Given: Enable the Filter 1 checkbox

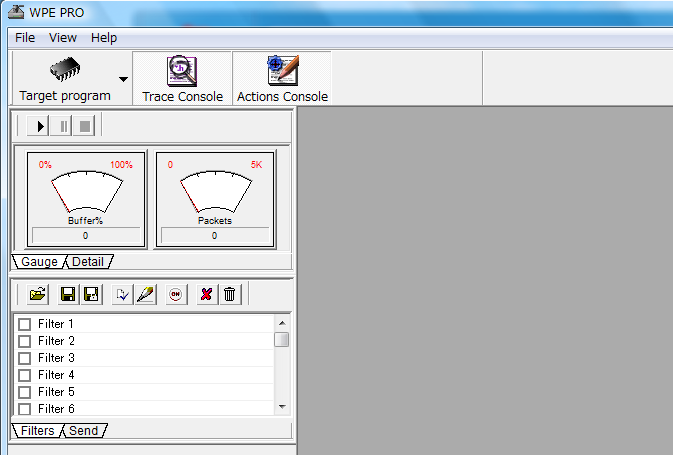Looking at the screenshot, I should tap(25, 324).
